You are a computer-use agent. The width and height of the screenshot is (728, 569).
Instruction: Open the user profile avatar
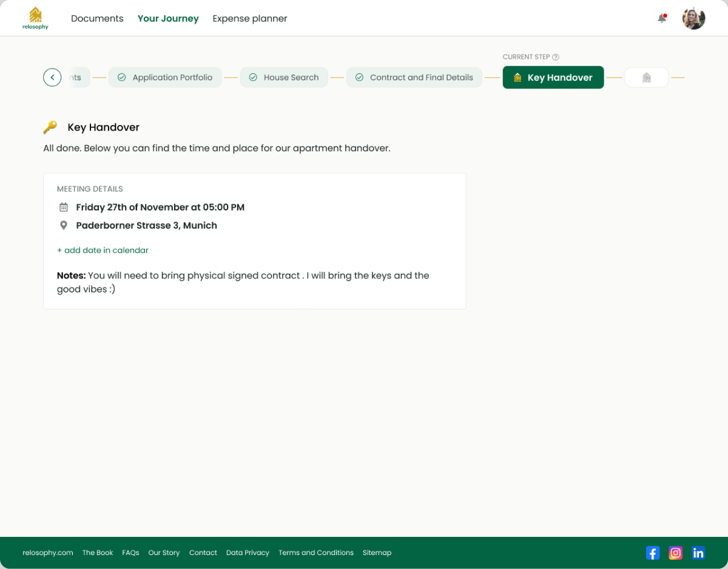(693, 18)
